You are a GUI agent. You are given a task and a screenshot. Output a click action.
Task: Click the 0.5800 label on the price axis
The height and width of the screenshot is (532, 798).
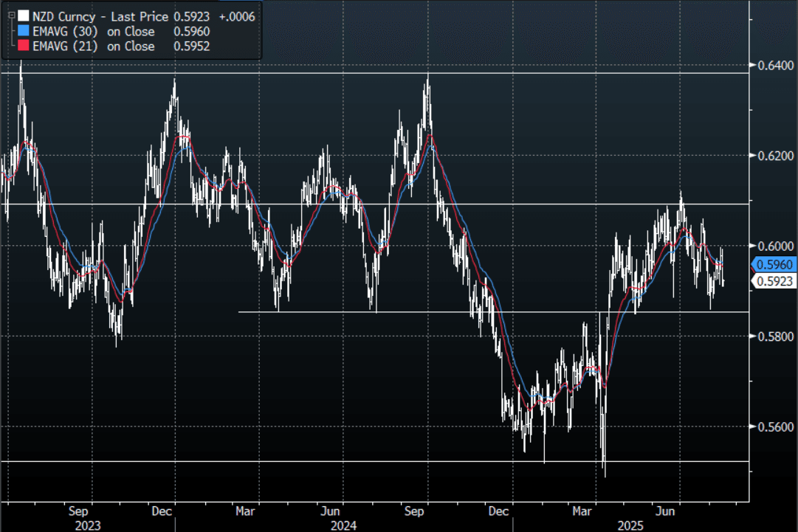click(772, 336)
